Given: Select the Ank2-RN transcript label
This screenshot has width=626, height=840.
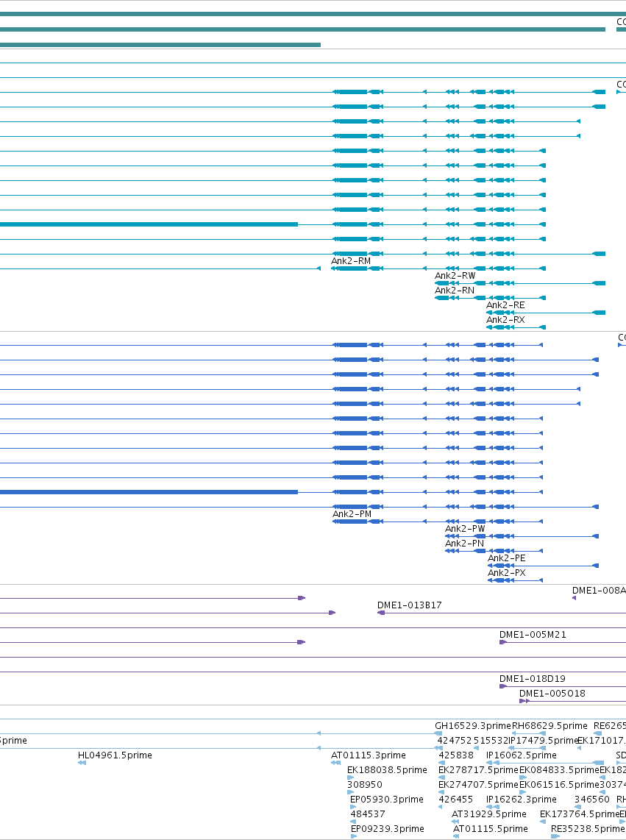Looking at the screenshot, I should pyautogui.click(x=455, y=291).
